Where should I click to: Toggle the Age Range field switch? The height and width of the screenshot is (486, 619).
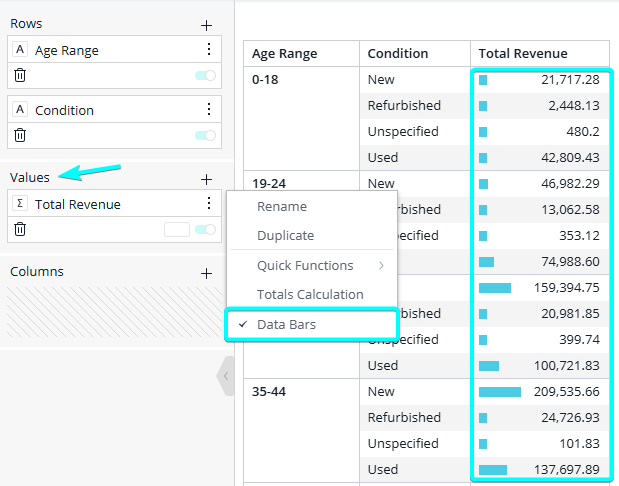click(x=205, y=76)
